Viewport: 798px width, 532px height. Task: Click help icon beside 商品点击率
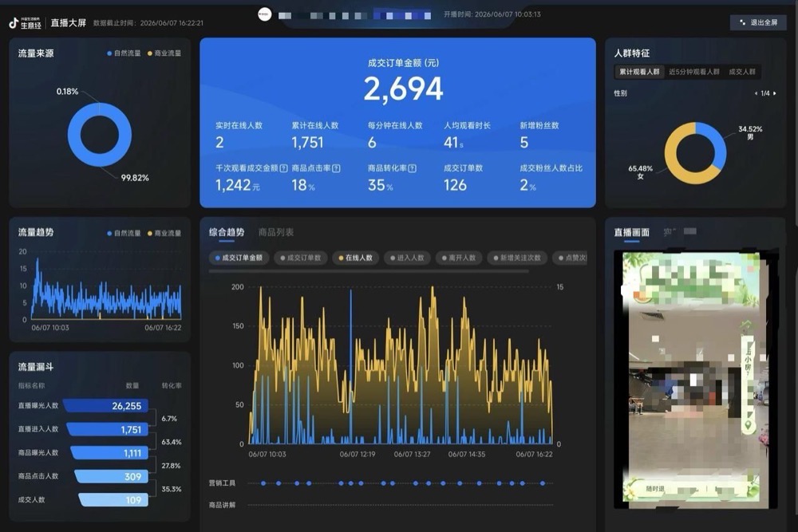pos(336,168)
